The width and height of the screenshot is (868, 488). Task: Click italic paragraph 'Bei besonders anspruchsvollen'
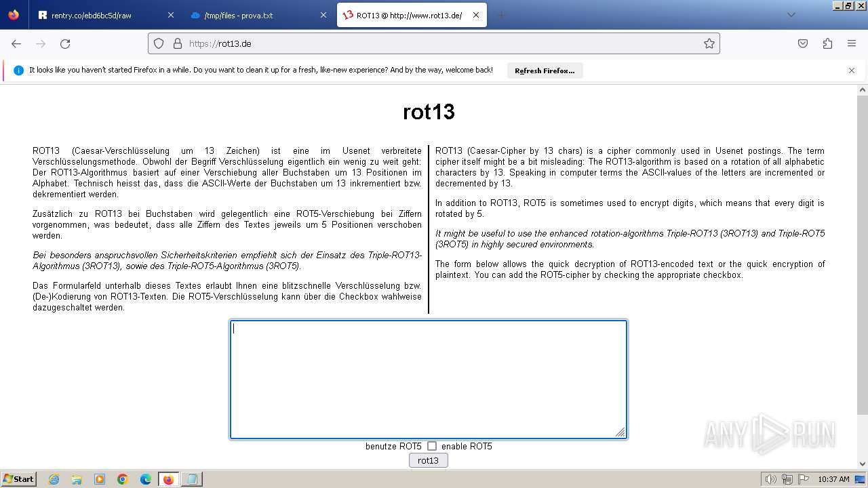[227, 260]
